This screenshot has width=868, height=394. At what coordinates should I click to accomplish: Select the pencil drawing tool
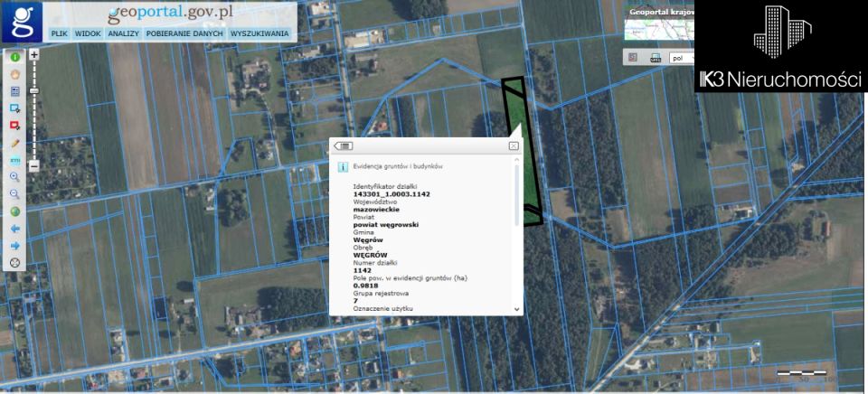15,143
